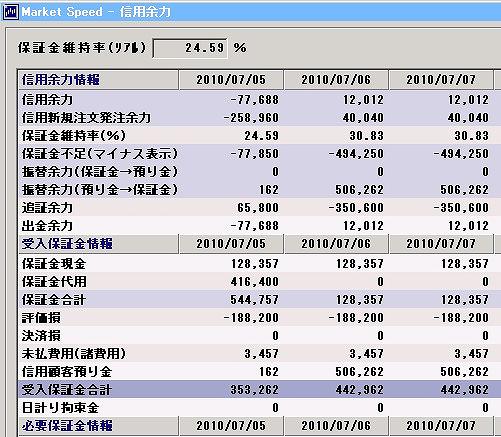Click the 544,757 保証金合計 value
This screenshot has height=437, width=501.
[x=254, y=300]
